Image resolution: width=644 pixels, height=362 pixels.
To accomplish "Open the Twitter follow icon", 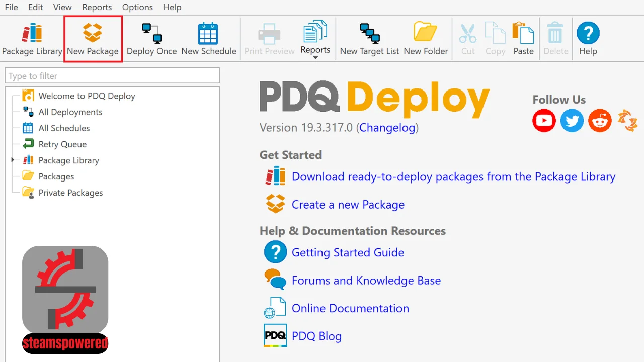I will (x=572, y=121).
